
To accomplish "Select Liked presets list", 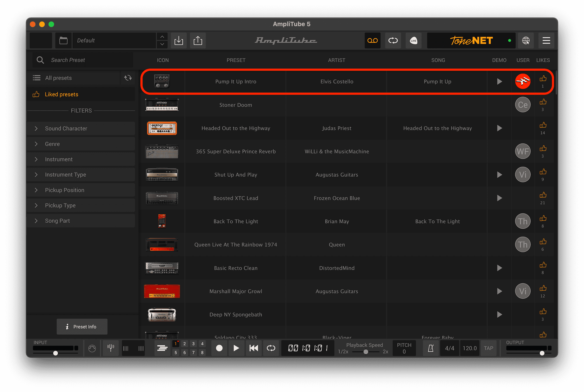I will (62, 94).
